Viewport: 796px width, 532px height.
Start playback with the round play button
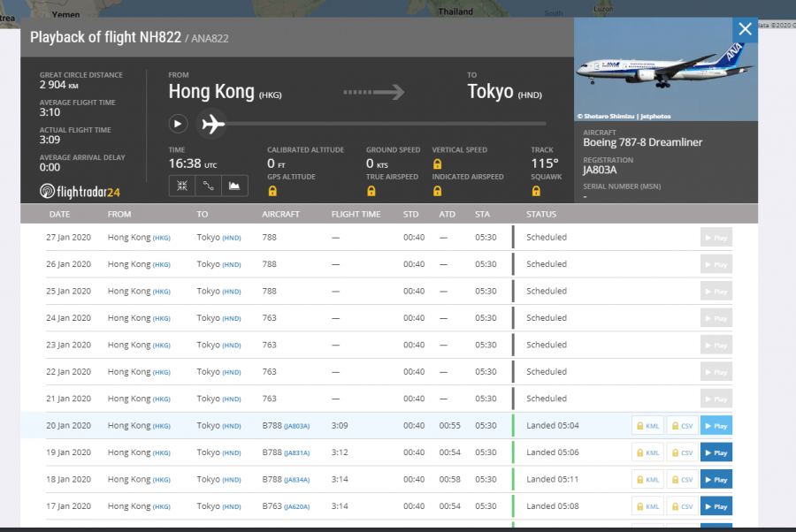(x=178, y=125)
